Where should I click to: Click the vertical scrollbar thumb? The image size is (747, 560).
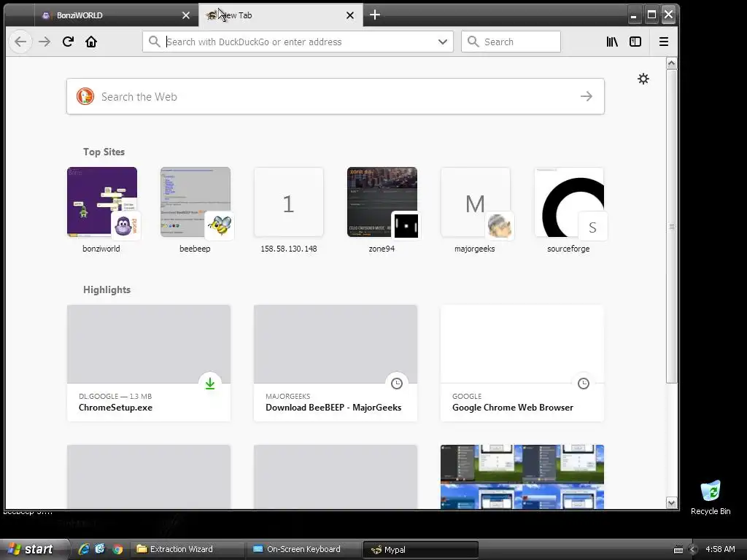tap(671, 226)
